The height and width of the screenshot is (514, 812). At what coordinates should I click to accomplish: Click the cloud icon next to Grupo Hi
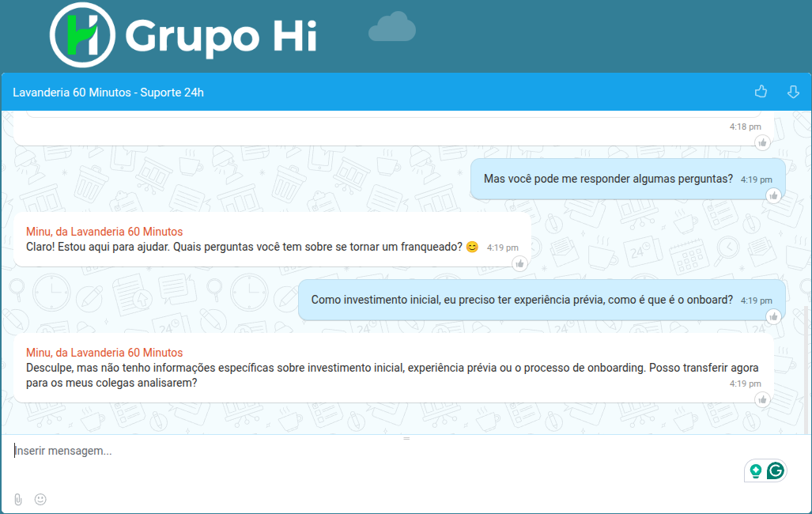click(392, 27)
